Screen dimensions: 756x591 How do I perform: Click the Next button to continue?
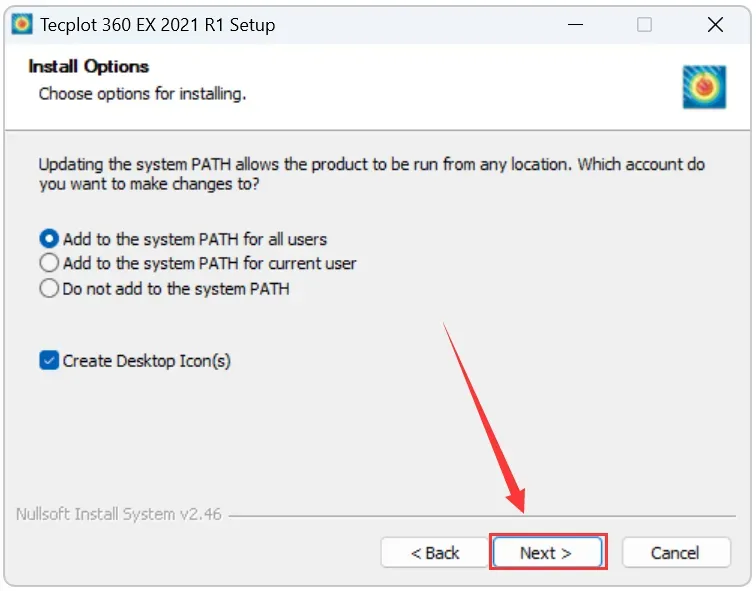(x=547, y=552)
